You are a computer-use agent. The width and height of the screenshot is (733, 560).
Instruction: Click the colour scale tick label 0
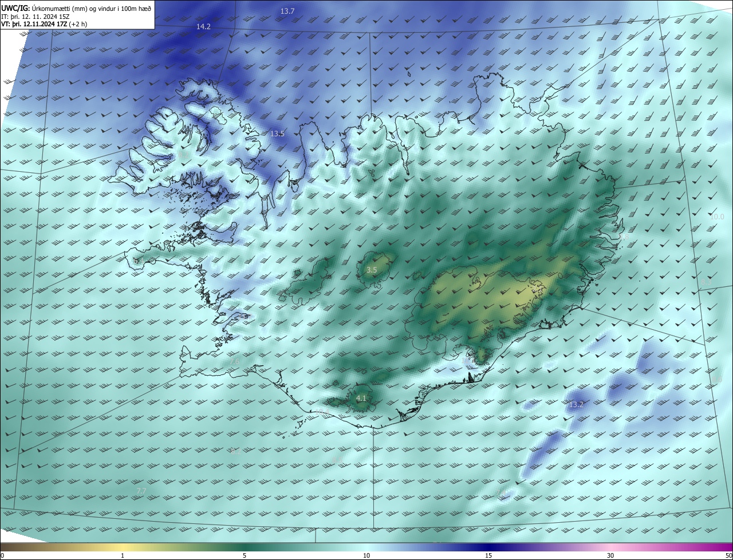[x=2, y=555]
